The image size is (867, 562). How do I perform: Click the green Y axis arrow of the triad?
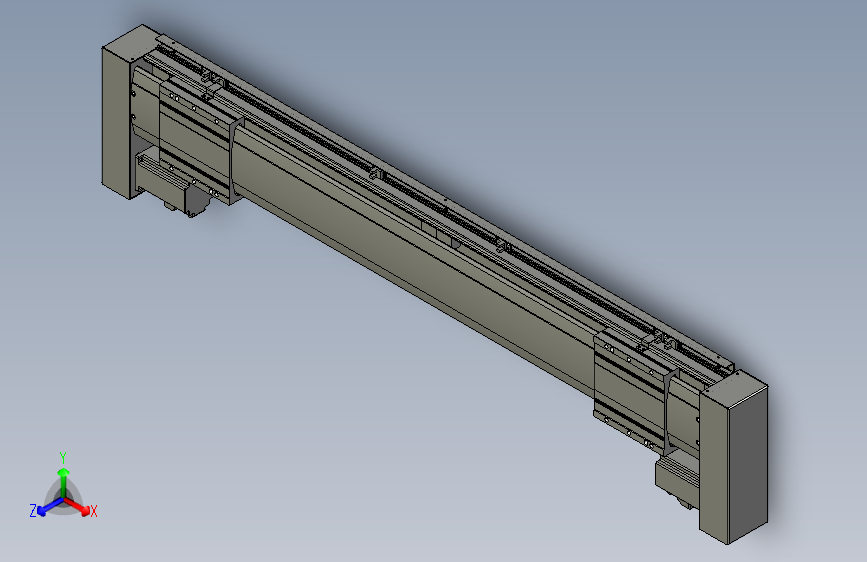point(64,481)
